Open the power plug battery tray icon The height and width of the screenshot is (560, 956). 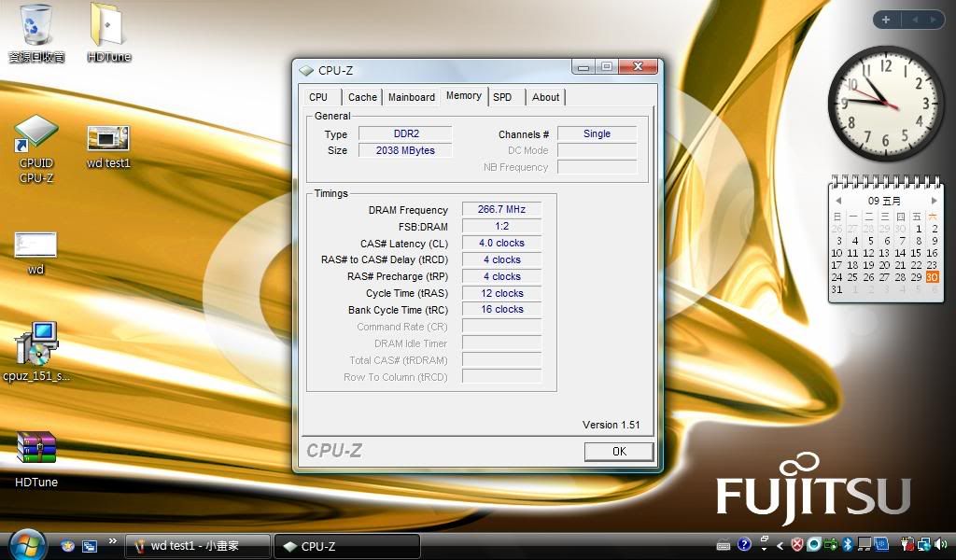[907, 544]
